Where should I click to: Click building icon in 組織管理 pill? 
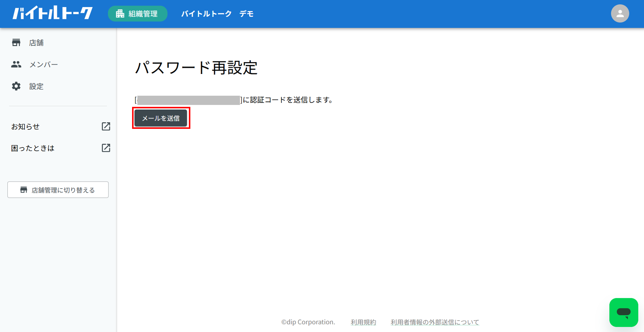point(120,13)
